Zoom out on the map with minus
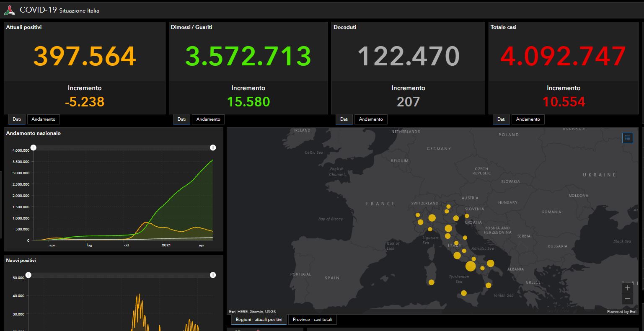The width and height of the screenshot is (644, 331). click(x=627, y=299)
